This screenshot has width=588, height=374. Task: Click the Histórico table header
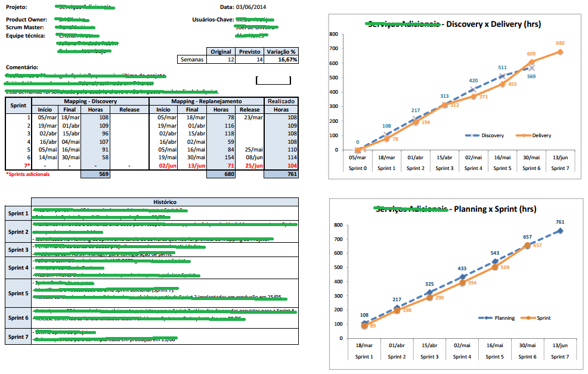164,202
